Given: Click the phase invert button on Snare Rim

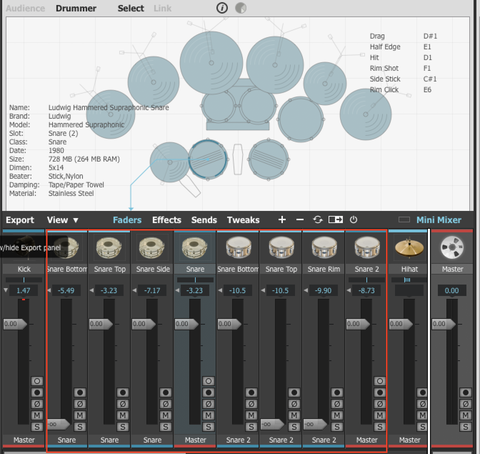Looking at the screenshot, I should click(x=337, y=404).
